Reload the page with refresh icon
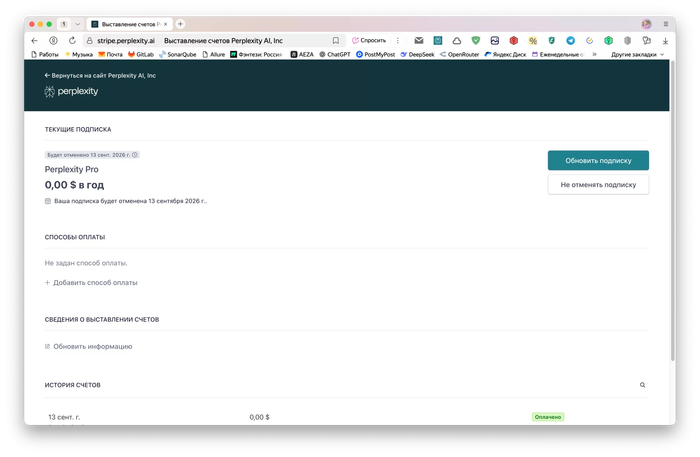Viewport: 700px width, 457px height. point(72,40)
